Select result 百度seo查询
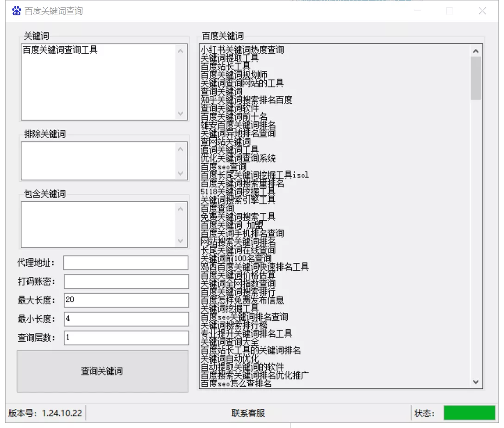The width and height of the screenshot is (504, 428). (x=223, y=166)
